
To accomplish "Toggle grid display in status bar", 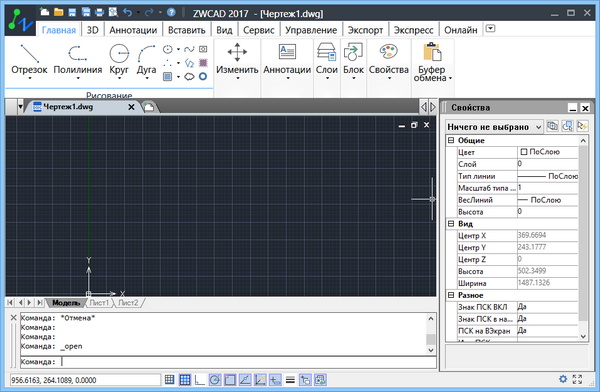I will (x=185, y=380).
